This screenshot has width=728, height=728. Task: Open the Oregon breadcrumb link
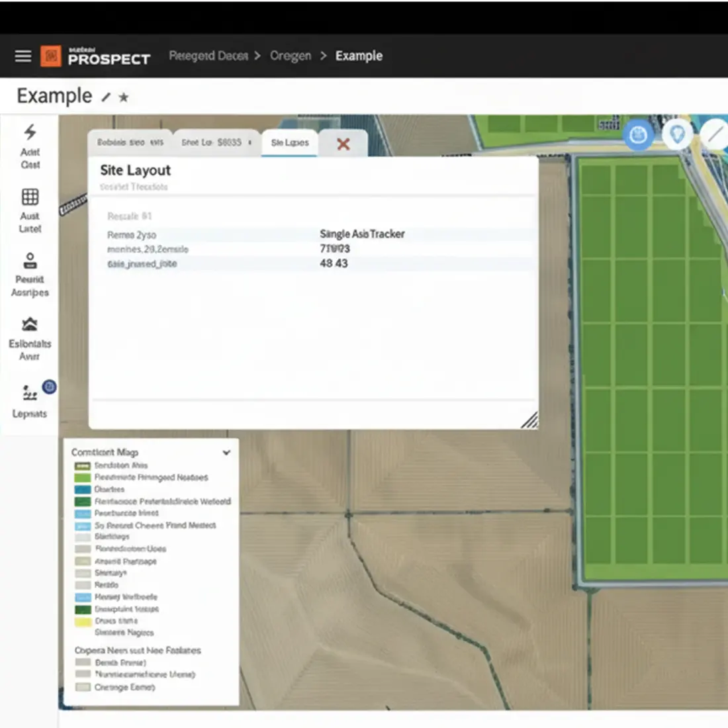coord(290,56)
